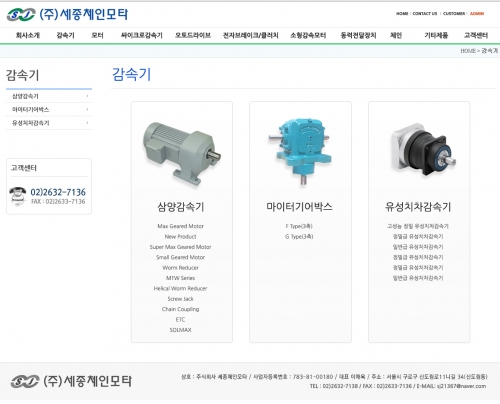
Task: Open the 고객센터 top navigation menu
Action: [x=476, y=35]
